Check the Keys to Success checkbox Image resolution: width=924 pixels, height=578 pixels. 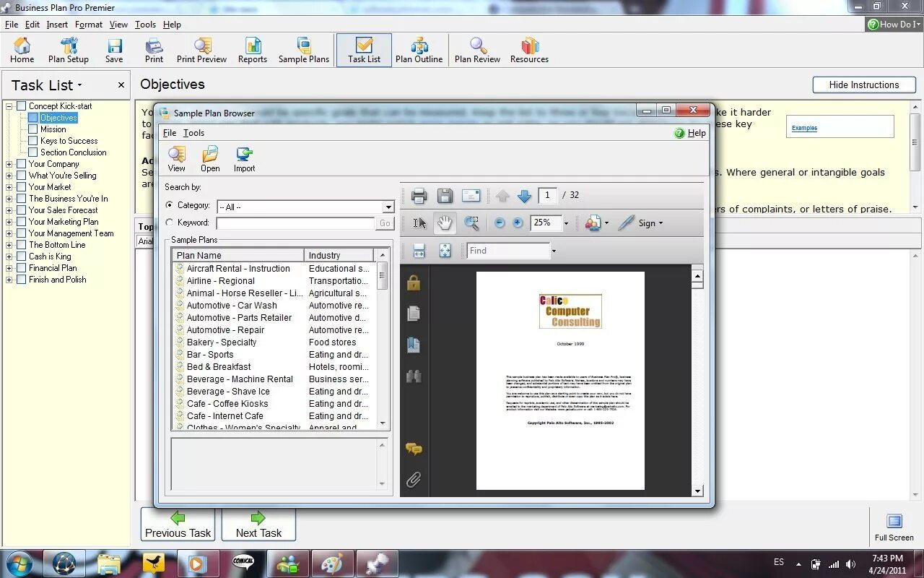pos(32,141)
